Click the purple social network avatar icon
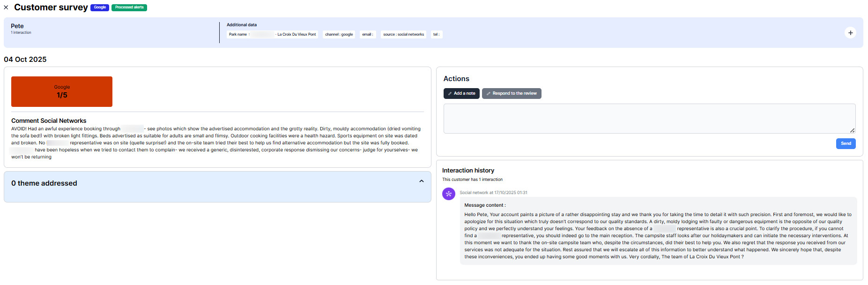Image resolution: width=868 pixels, height=285 pixels. pyautogui.click(x=448, y=194)
